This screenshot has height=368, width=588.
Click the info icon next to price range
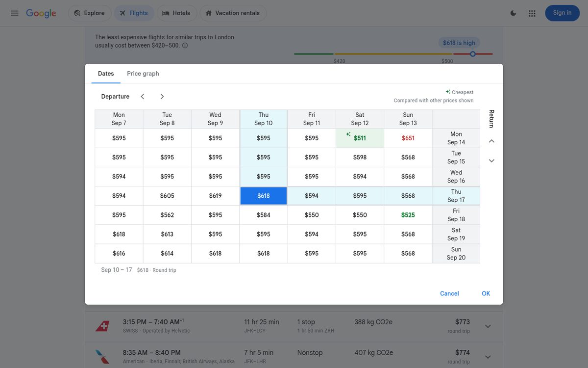pyautogui.click(x=185, y=46)
